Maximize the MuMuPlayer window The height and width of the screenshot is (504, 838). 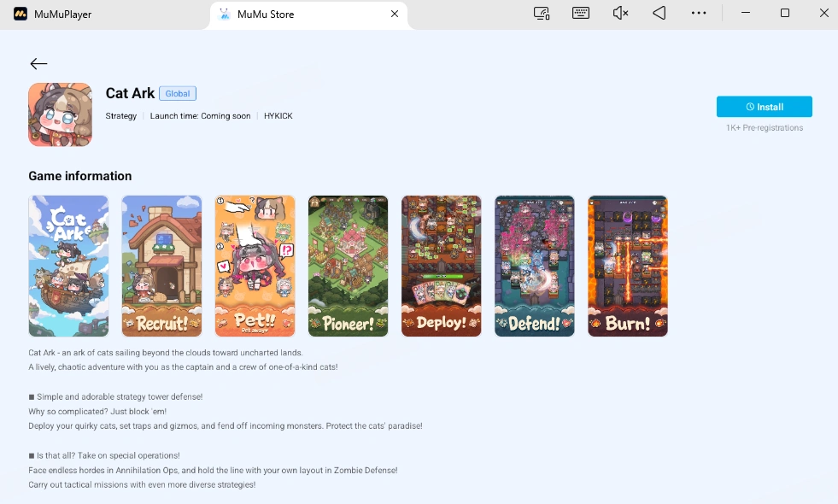(x=784, y=13)
